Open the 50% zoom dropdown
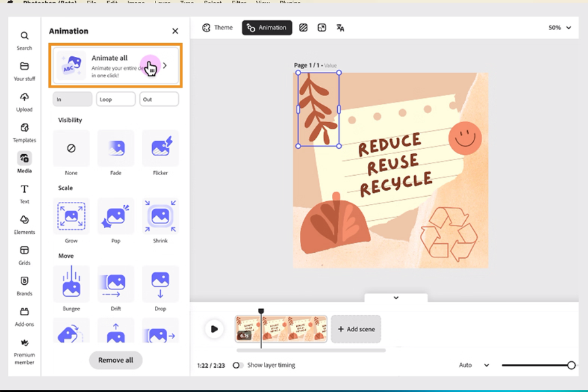The width and height of the screenshot is (588, 392). point(559,27)
